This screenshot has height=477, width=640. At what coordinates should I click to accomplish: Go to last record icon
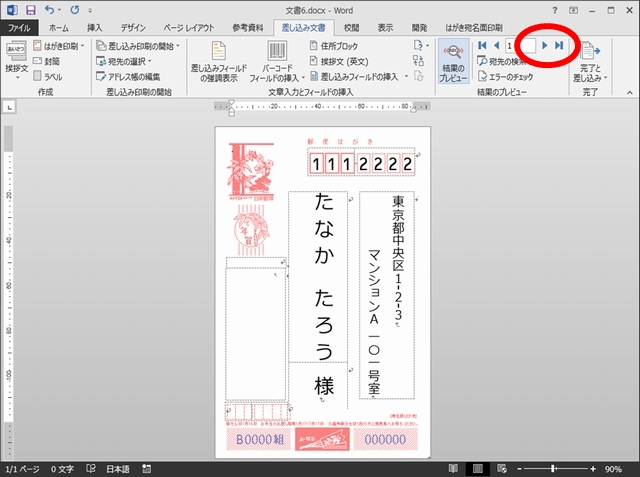pos(559,45)
